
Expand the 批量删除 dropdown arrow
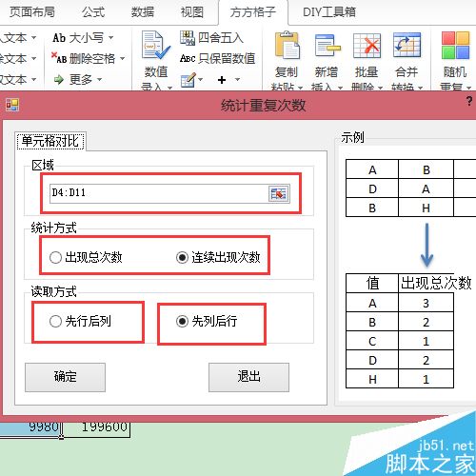[x=380, y=88]
